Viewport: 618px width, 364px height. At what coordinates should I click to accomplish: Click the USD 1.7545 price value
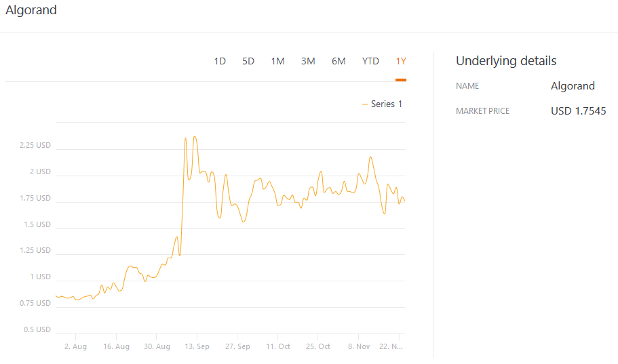tap(578, 111)
